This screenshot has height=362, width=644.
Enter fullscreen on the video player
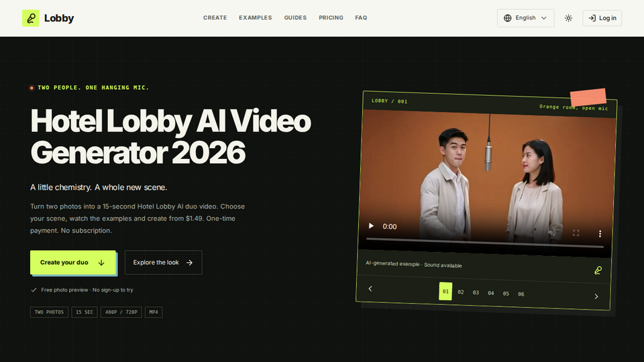576,233
